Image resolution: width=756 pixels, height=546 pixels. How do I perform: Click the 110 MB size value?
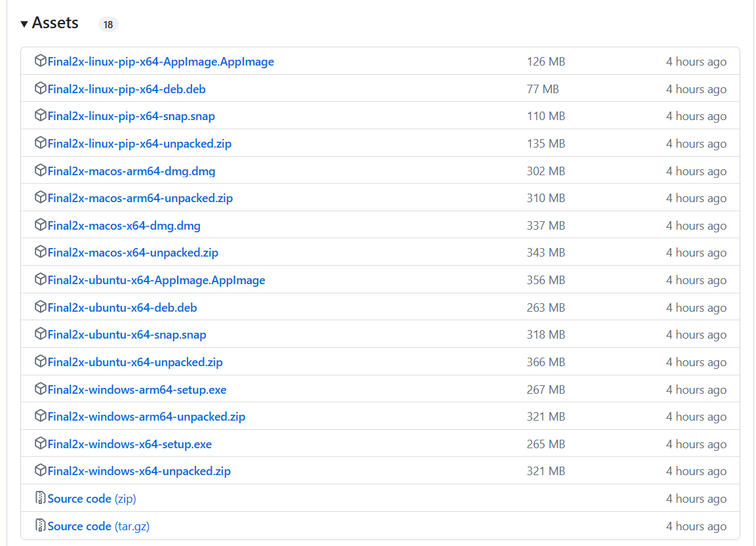click(x=546, y=116)
